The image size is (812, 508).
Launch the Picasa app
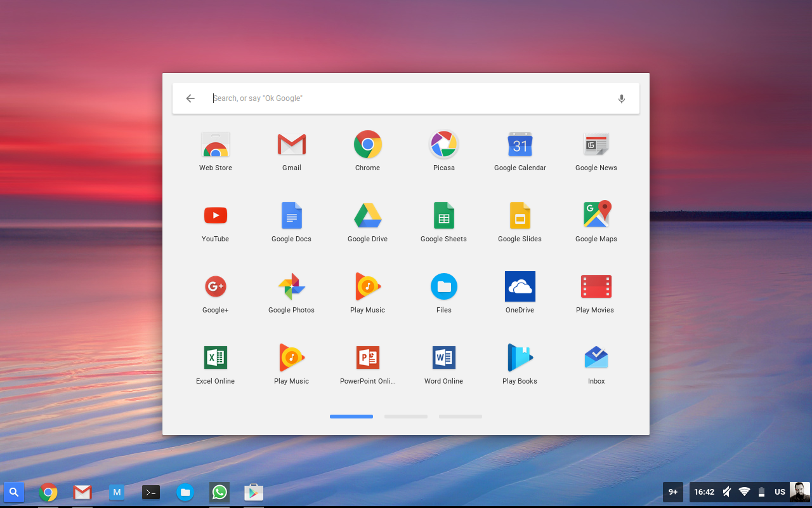444,151
